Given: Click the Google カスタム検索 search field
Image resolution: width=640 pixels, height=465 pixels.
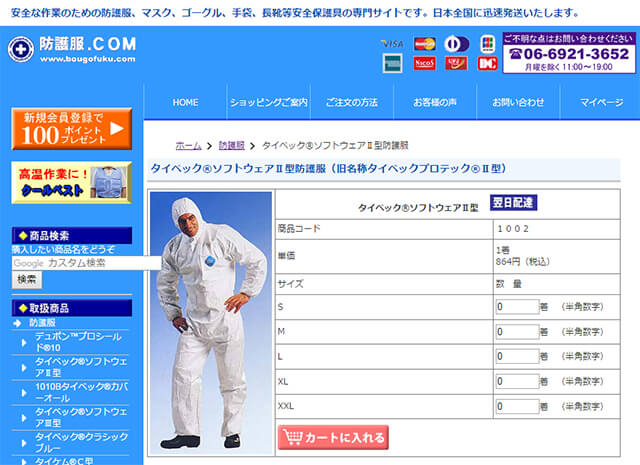Looking at the screenshot, I should pos(86,263).
